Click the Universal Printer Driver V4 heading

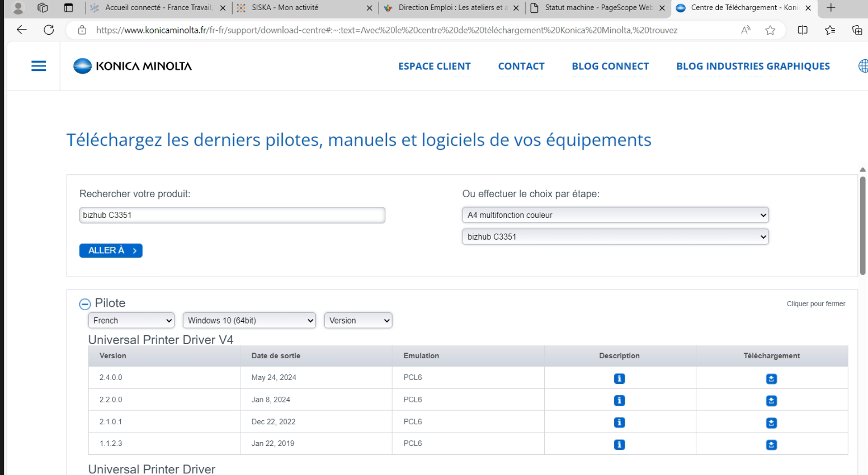point(161,340)
